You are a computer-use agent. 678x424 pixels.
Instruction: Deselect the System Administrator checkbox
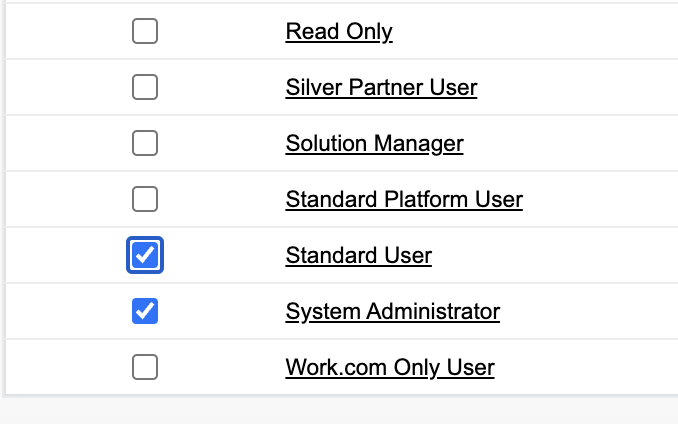pyautogui.click(x=145, y=312)
